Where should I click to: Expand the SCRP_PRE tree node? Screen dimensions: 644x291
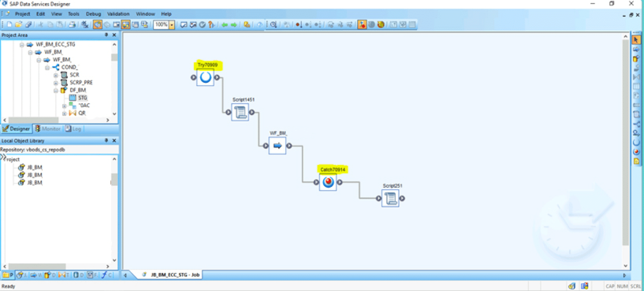(56, 82)
